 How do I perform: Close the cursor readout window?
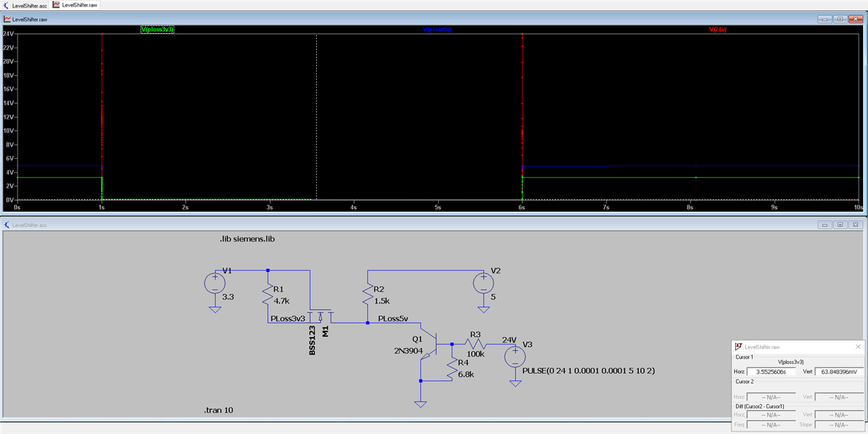coord(857,347)
